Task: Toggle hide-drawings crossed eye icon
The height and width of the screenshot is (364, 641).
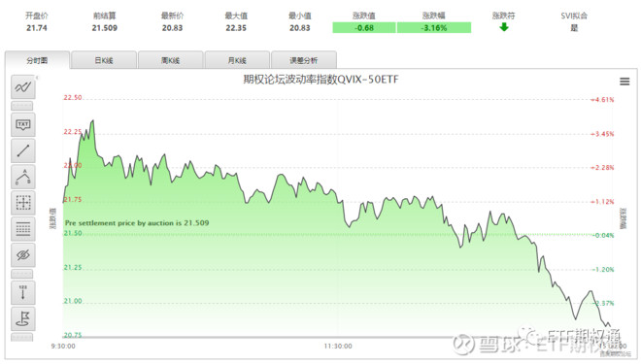Action: 23,255
